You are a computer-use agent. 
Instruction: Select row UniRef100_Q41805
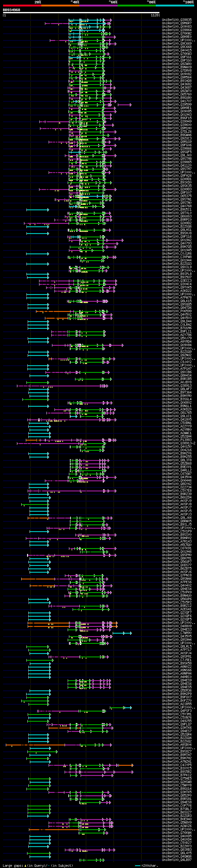[177, 420]
